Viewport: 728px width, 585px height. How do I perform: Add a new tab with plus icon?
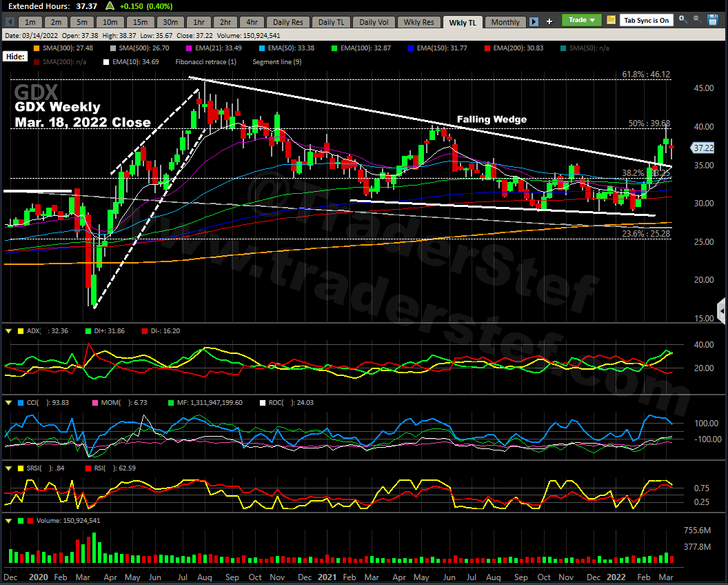[549, 21]
